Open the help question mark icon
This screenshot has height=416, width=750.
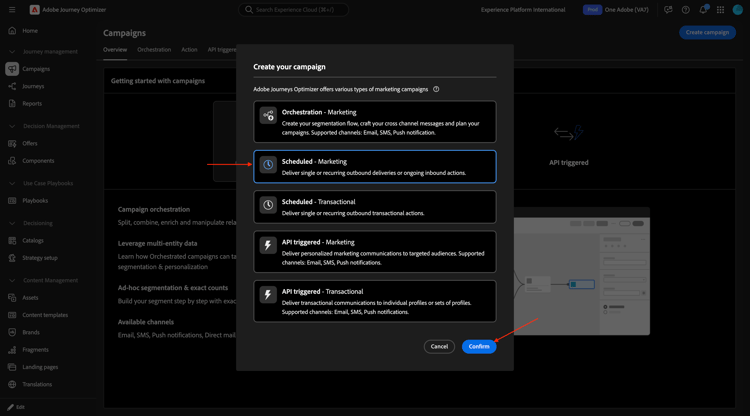coord(685,10)
